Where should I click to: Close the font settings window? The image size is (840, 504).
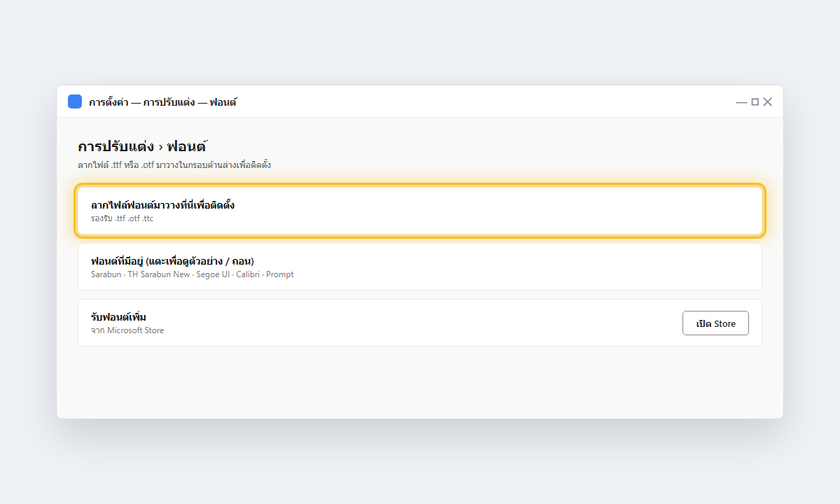tap(768, 102)
